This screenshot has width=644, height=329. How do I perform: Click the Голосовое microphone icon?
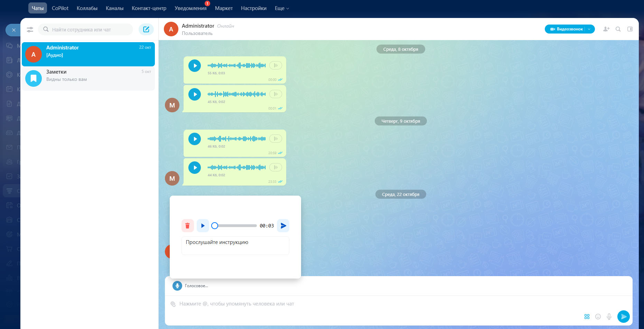(x=177, y=286)
